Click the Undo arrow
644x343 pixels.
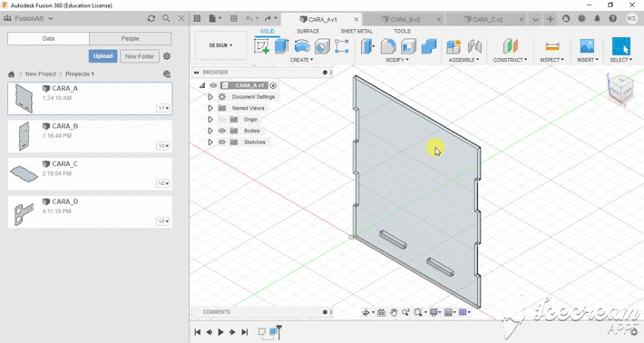point(249,18)
